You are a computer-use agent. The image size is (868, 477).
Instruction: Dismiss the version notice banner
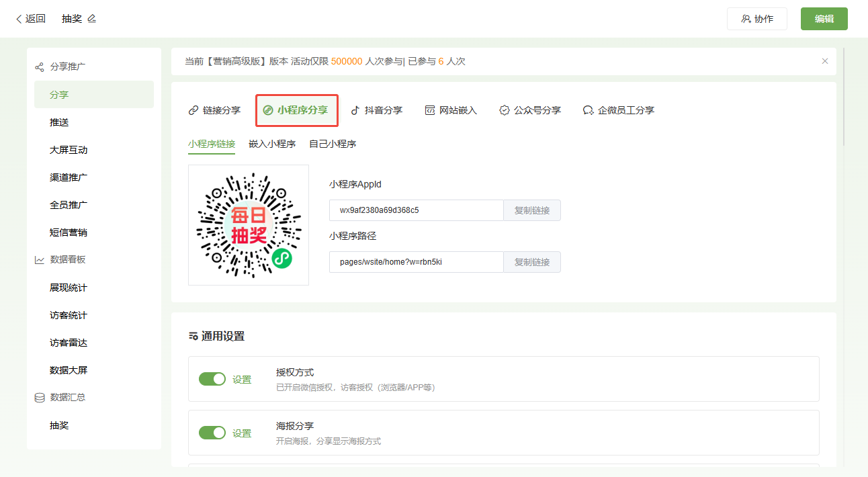[x=825, y=61]
